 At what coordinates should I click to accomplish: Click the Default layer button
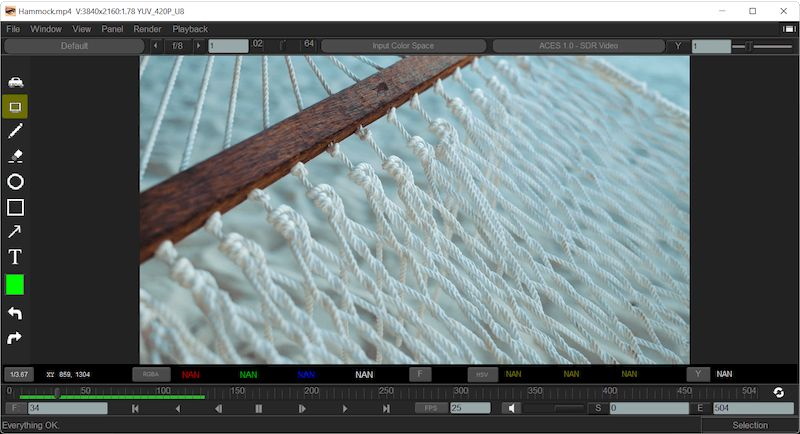74,46
